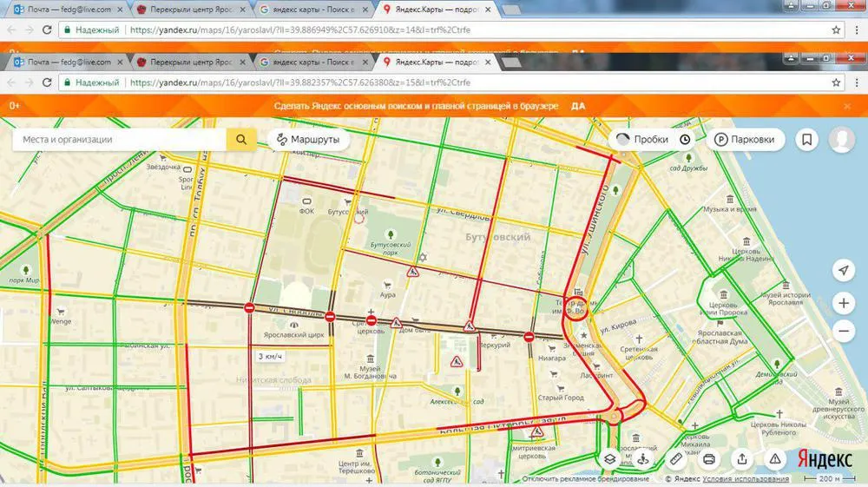Screen dimensions: 868x487
Task: Open the Маршруты routes panel
Action: pos(308,140)
